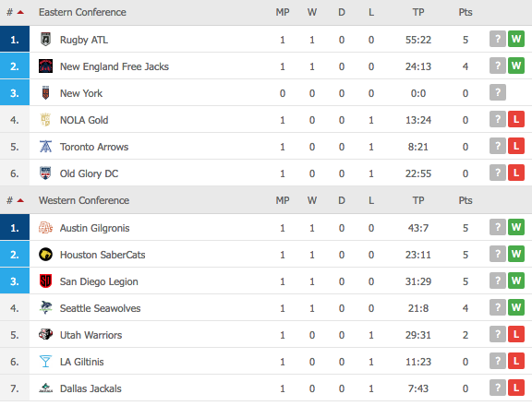
Task: Click the red L badge for NOLA Gold
Action: 516,119
